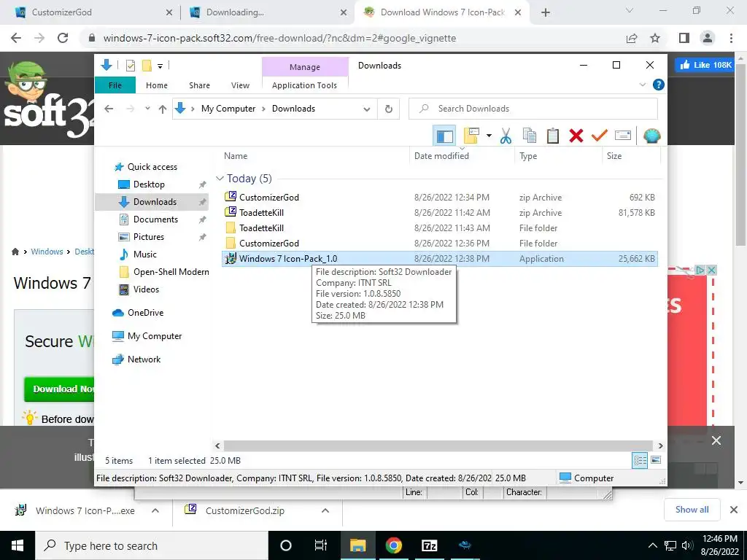The image size is (747, 560).
Task: Click the shell globe icon in Explorer toolbar
Action: point(651,136)
